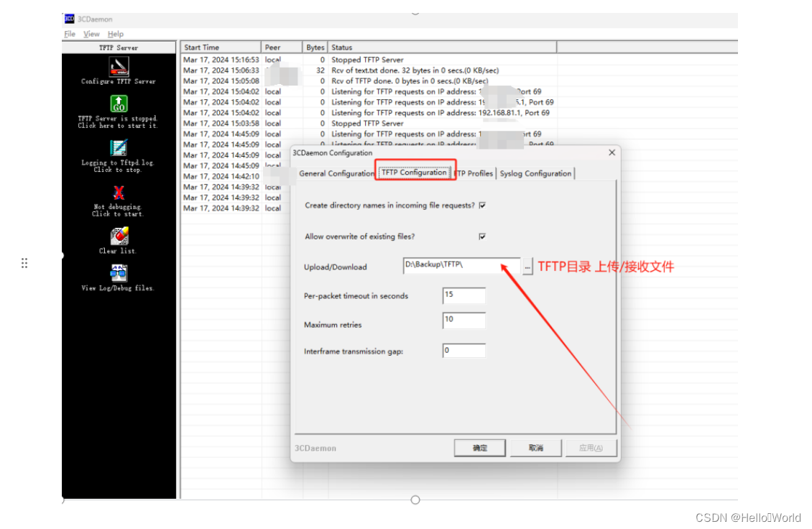Screen dimensions: 812x529
Task: Stop logging to Tftpd.log icon
Action: click(x=119, y=148)
